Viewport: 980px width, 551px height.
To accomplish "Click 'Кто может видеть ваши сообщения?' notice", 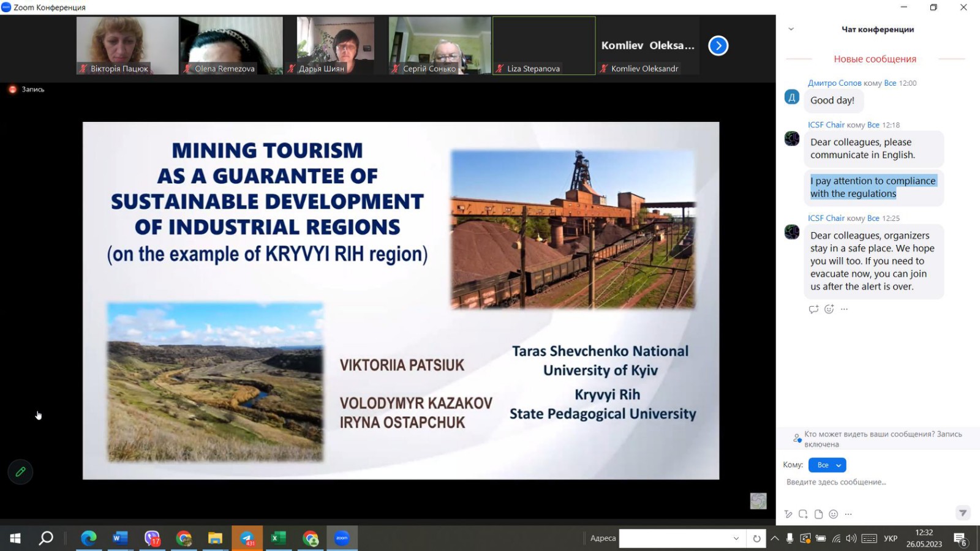I will (x=883, y=439).
